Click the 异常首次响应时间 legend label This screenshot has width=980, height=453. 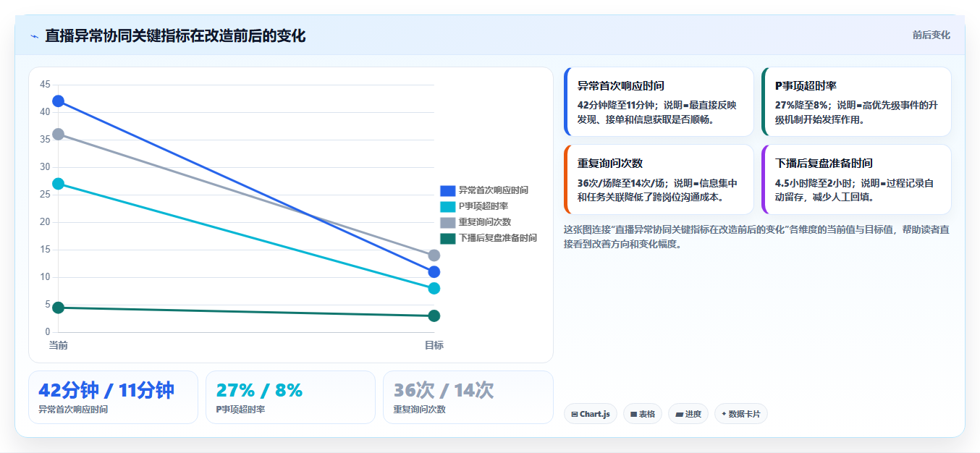[x=493, y=190]
